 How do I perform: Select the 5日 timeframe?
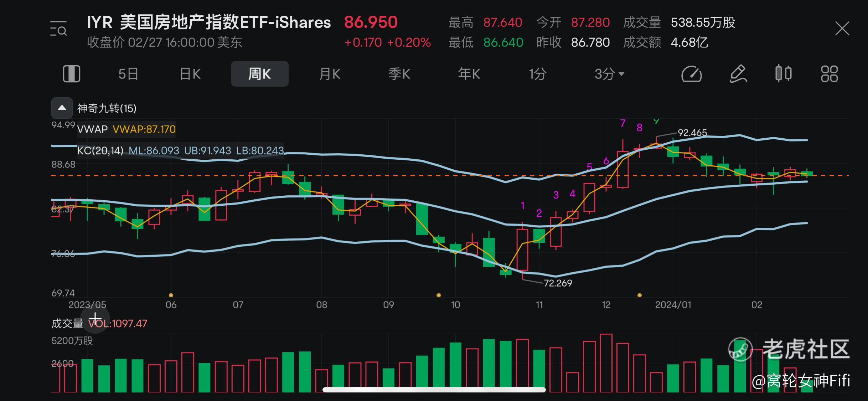click(x=128, y=74)
